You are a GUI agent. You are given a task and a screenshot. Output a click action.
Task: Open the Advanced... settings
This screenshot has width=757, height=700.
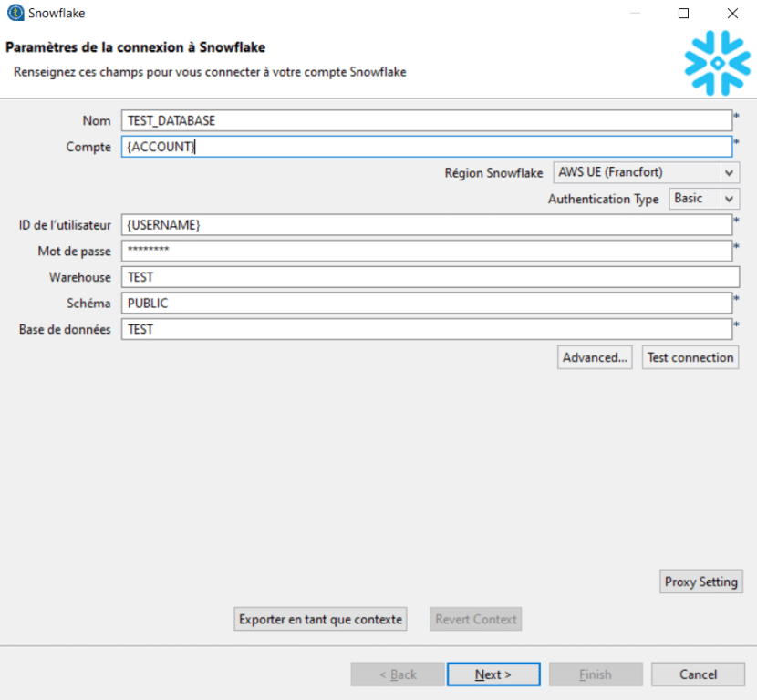[x=595, y=357]
